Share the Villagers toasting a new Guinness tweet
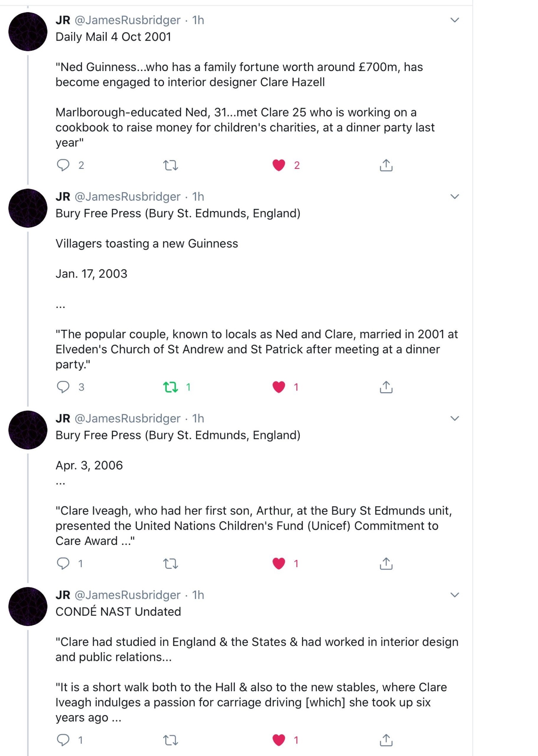This screenshot has height=756, width=538. click(x=386, y=387)
